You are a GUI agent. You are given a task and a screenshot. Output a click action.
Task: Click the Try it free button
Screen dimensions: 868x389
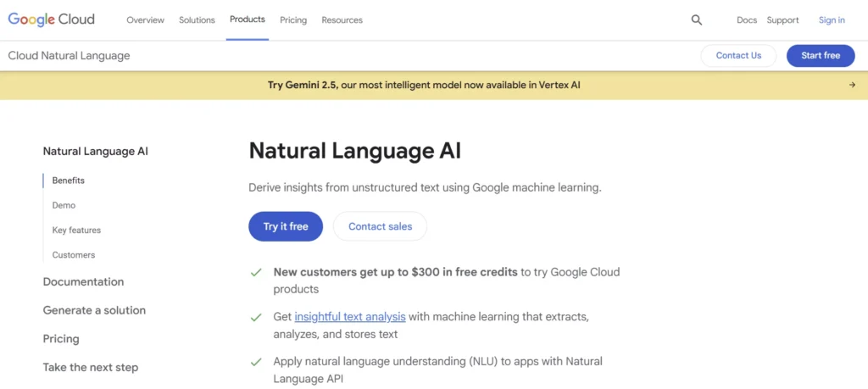coord(286,226)
